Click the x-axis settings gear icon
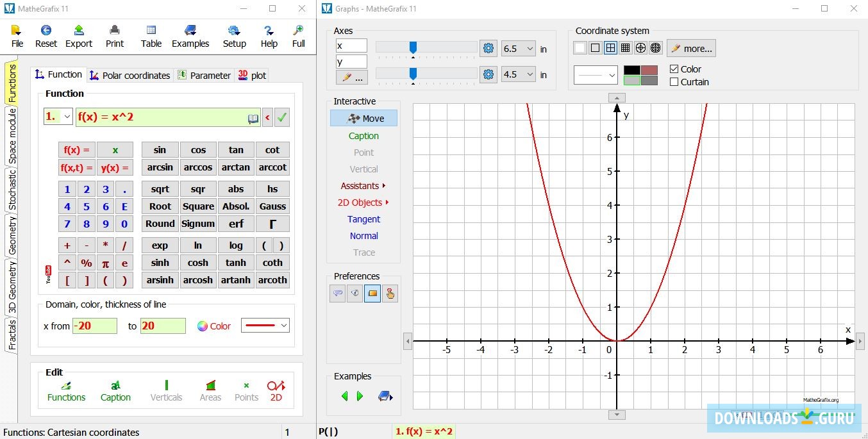 pos(488,48)
